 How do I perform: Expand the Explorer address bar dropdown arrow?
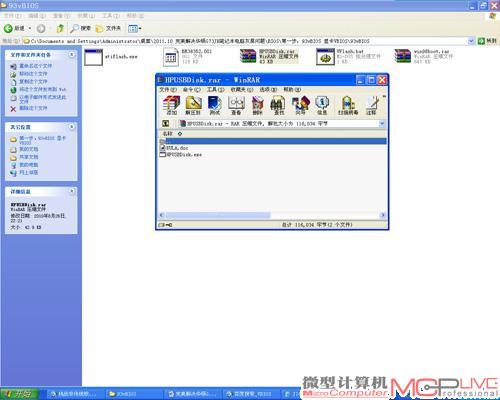471,41
